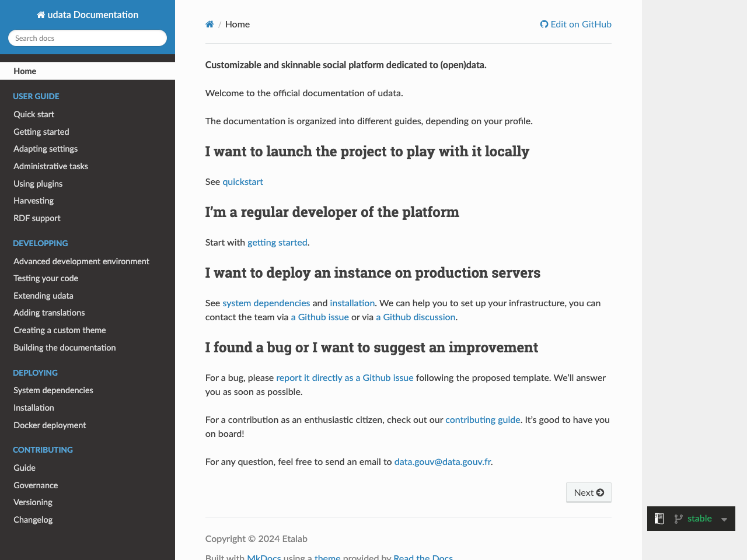Viewport: 747px width, 560px height.
Task: Open Testing your code page
Action: click(x=88, y=278)
